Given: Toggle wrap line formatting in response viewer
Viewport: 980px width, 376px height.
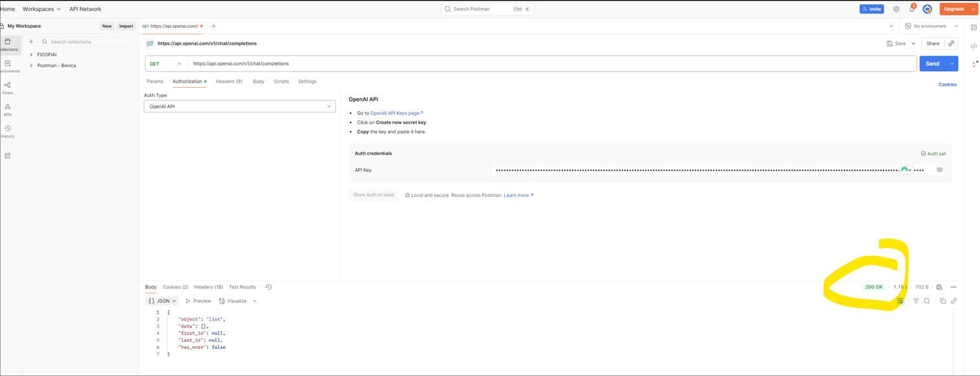Looking at the screenshot, I should [x=900, y=301].
